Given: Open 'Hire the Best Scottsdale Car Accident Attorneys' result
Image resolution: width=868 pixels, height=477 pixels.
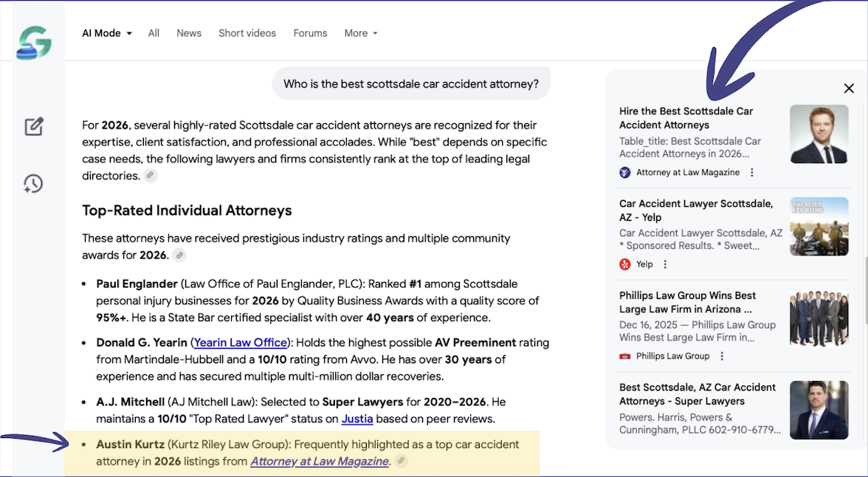Looking at the screenshot, I should [x=686, y=118].
